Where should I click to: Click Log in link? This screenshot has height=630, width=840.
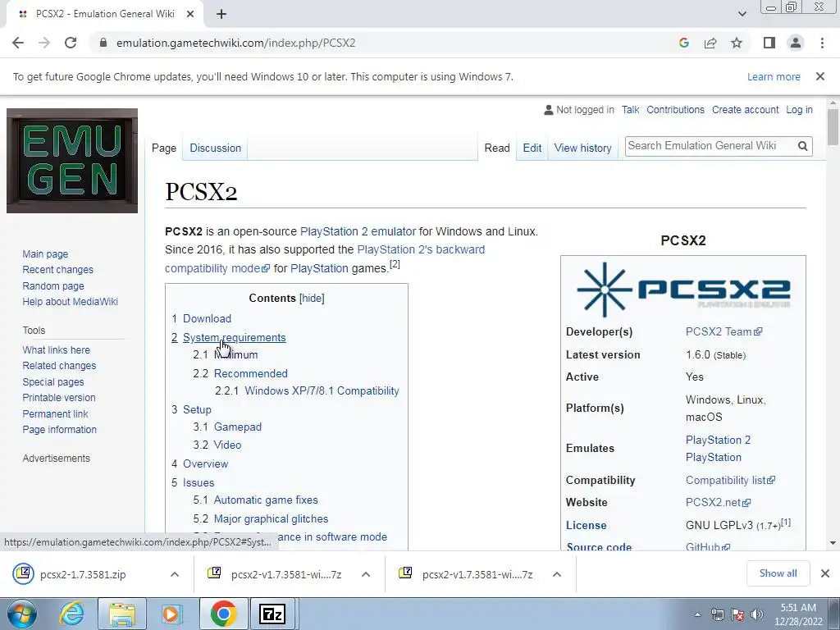click(x=799, y=110)
